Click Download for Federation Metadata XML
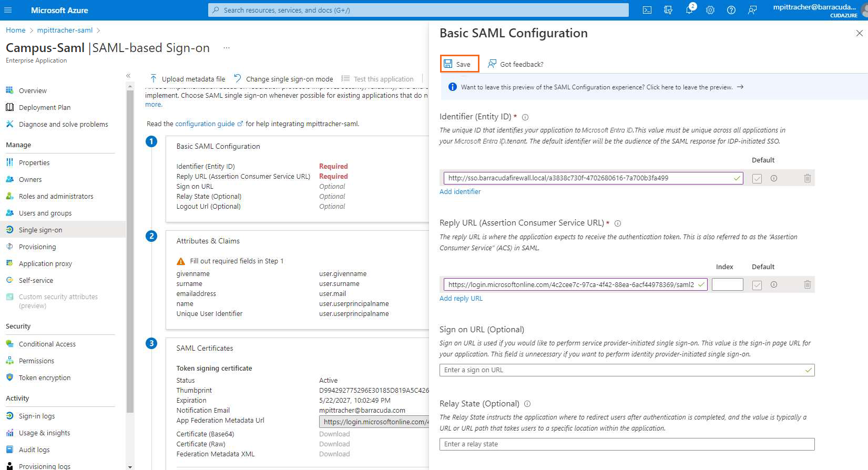 point(334,454)
